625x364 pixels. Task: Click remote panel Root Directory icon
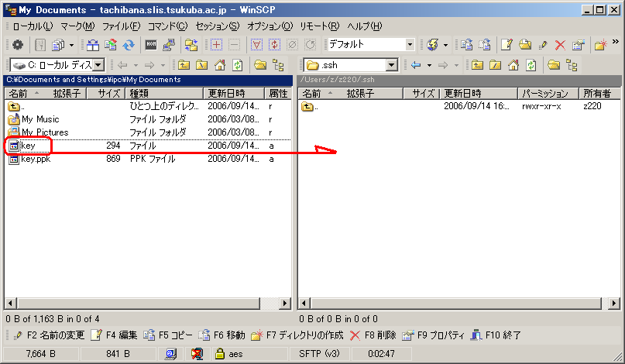tap(495, 65)
